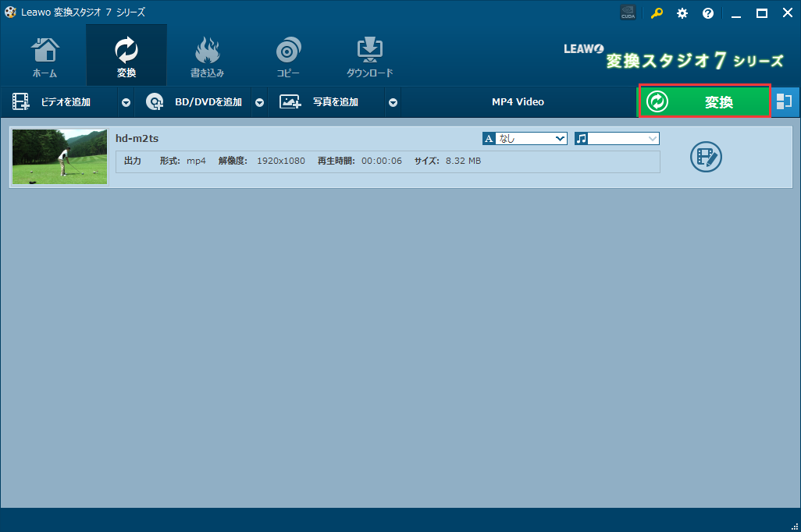The height and width of the screenshot is (532, 801).
Task: Expand the BD/DVDを追加 dropdown arrow
Action: coord(259,102)
